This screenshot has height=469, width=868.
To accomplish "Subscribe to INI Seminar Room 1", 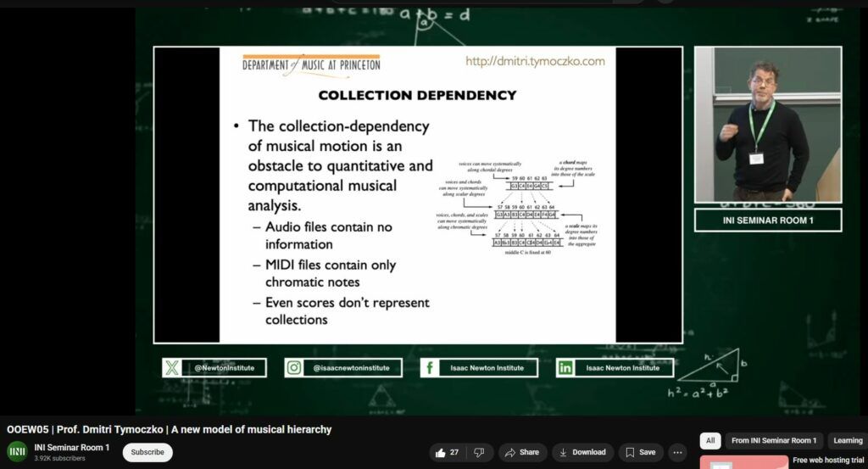I will 147,452.
